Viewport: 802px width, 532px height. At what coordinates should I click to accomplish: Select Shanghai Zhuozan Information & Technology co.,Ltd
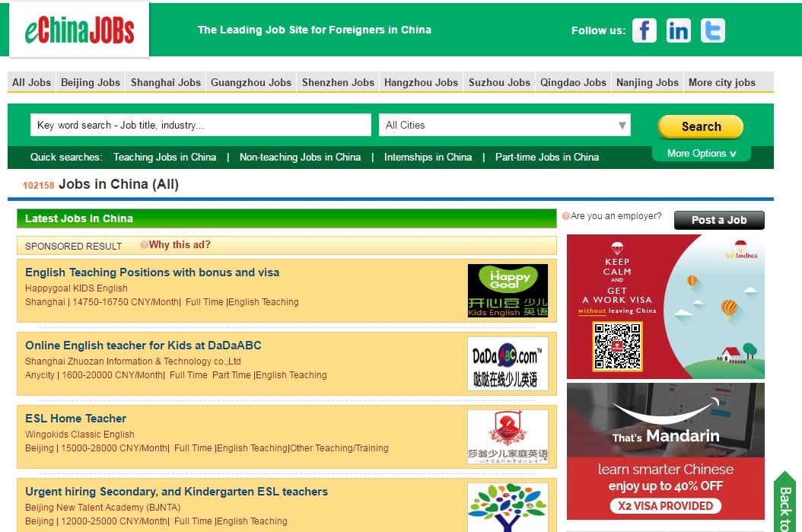[133, 362]
